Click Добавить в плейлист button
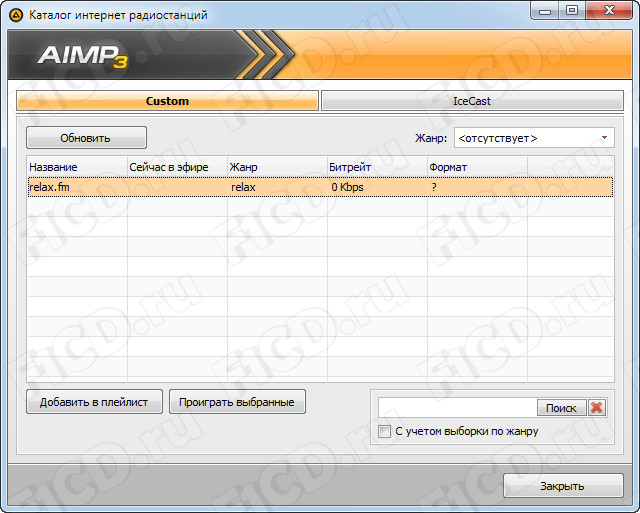This screenshot has width=640, height=513. [94, 402]
